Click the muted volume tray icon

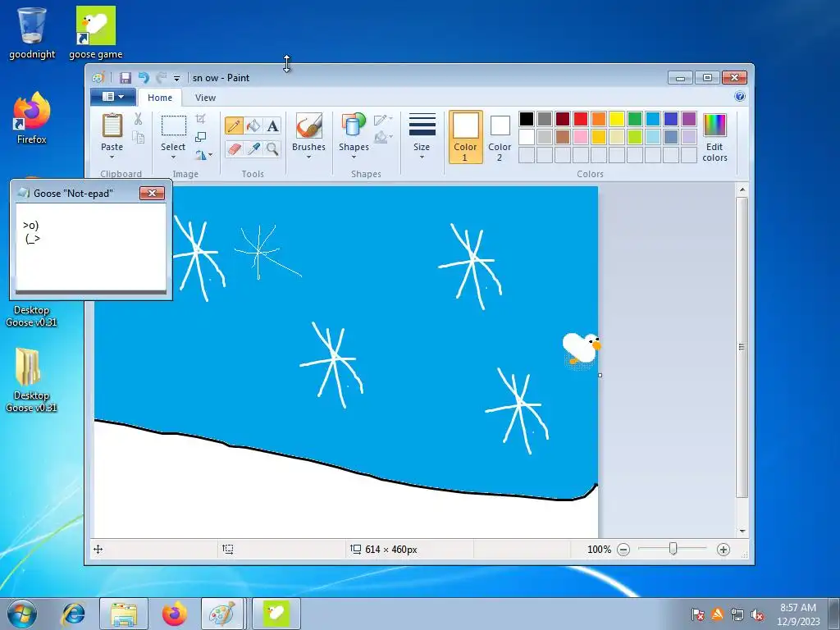(757, 614)
